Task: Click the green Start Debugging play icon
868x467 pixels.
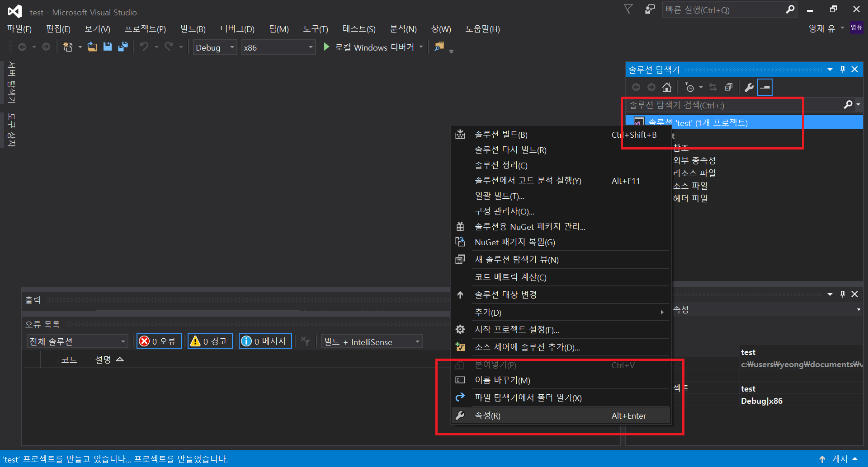Action: (326, 47)
